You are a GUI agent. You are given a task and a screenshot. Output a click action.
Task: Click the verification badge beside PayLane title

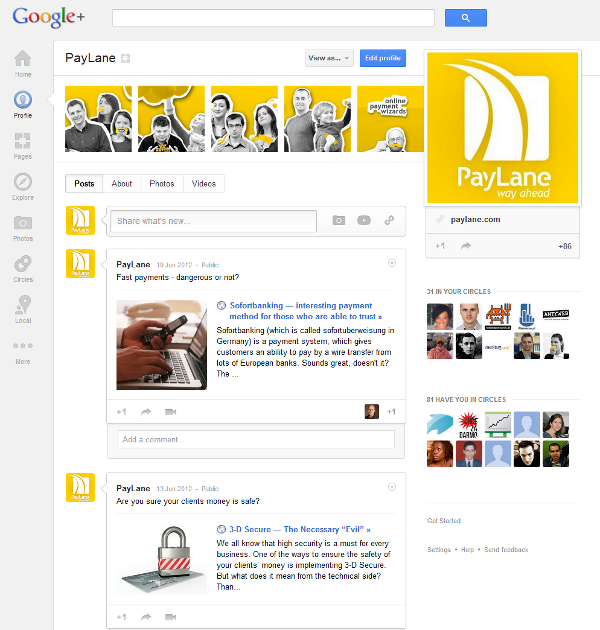click(x=125, y=59)
